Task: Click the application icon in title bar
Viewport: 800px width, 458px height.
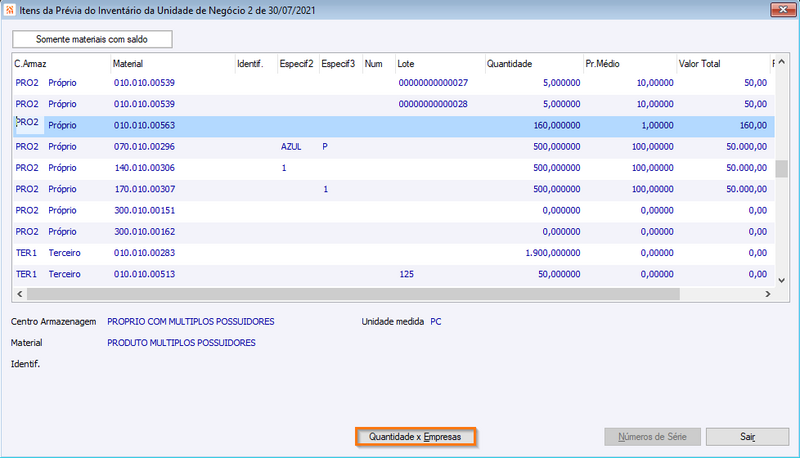Action: click(10, 10)
